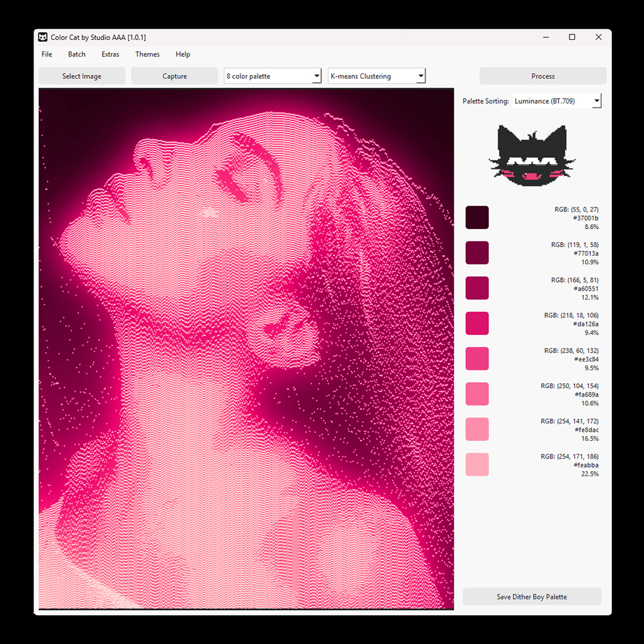Click the Select Image button

point(82,76)
